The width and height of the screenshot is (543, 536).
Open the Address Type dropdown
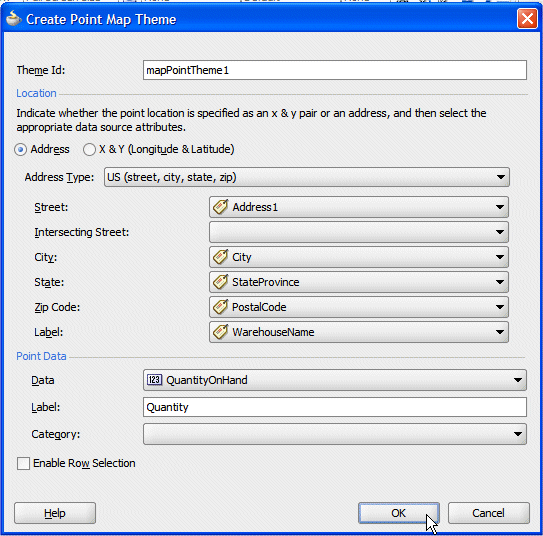307,177
